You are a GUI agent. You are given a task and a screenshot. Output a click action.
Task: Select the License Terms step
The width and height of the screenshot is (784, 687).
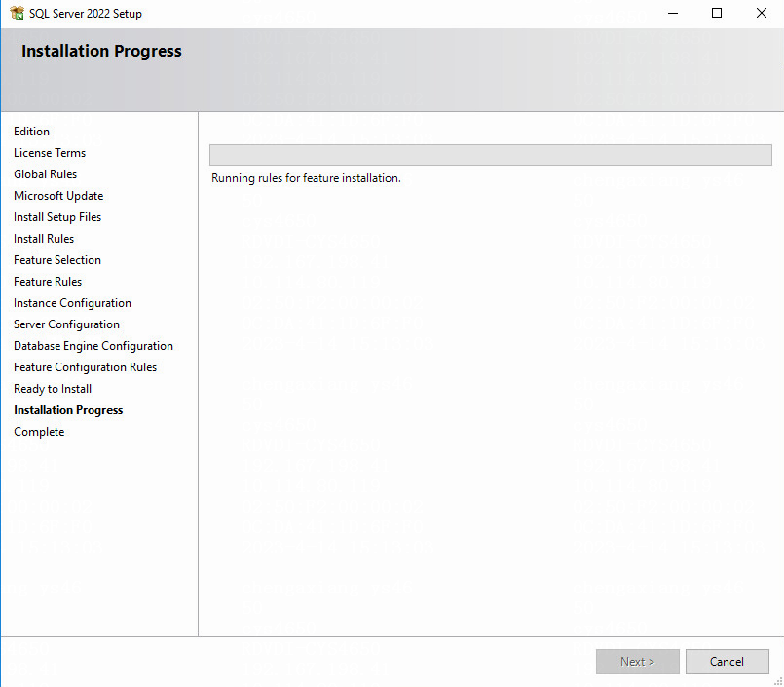(50, 153)
